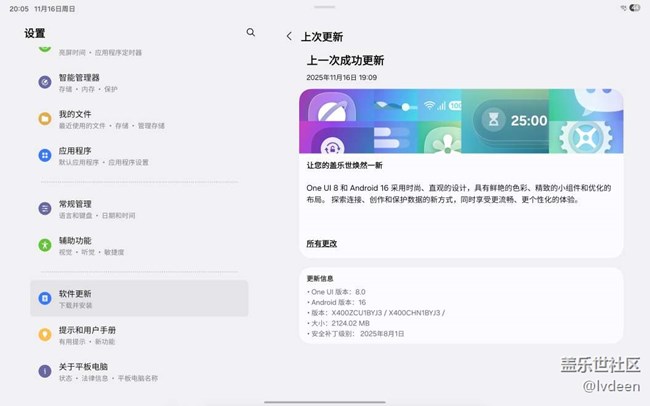Tap the 软件更新 icon

45,298
